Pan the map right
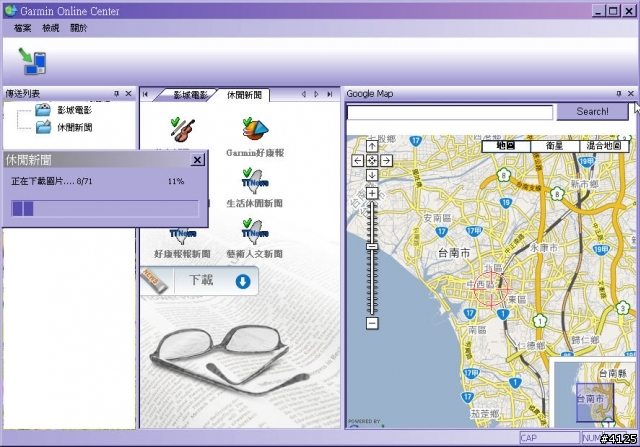 coord(386,160)
